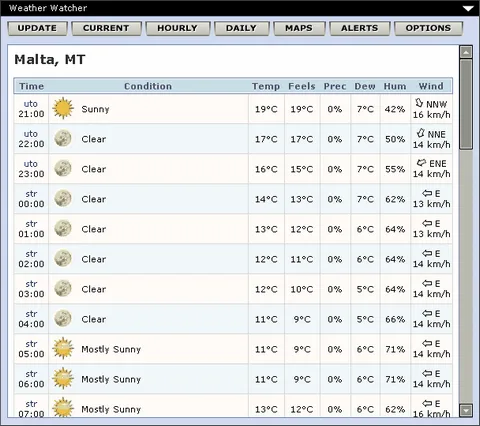Image resolution: width=480 pixels, height=426 pixels.
Task: Select the str 06:00 time cell
Action: [31, 379]
